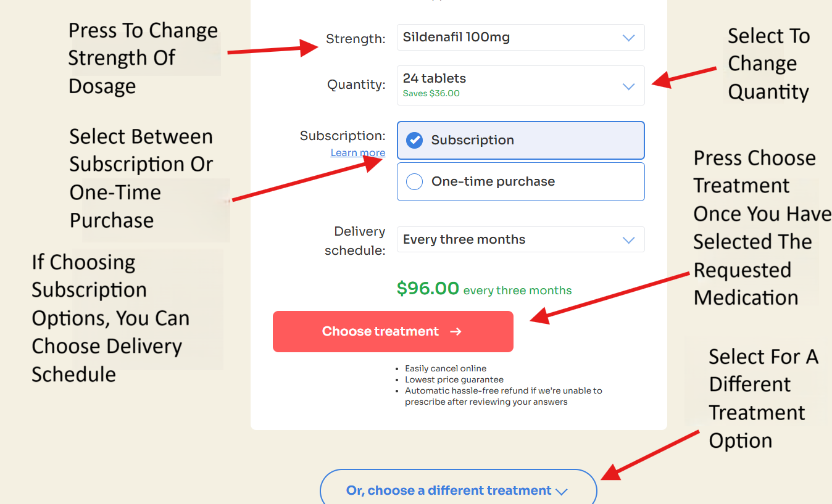Click the Strength field label
832x504 pixels.
[x=356, y=39]
